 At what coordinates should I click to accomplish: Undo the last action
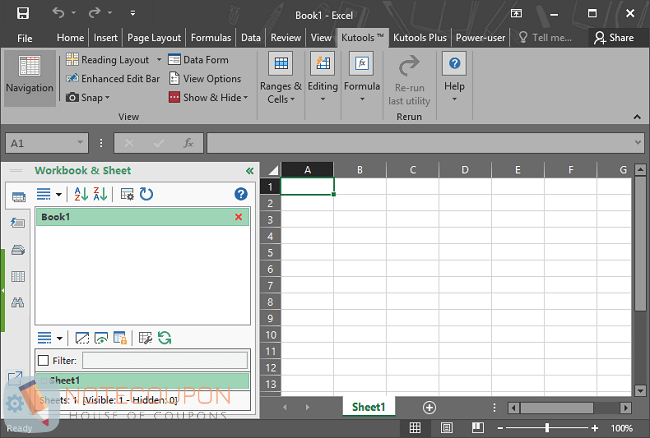[58, 13]
